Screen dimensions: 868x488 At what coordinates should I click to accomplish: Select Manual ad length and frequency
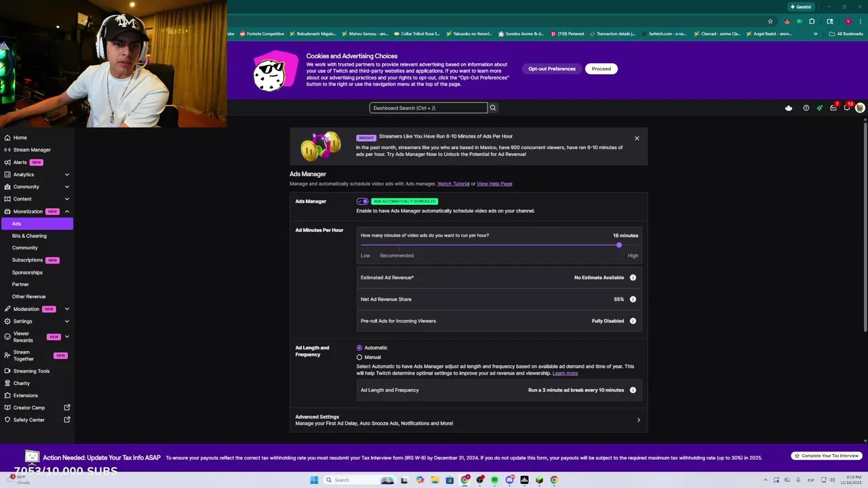[359, 357]
